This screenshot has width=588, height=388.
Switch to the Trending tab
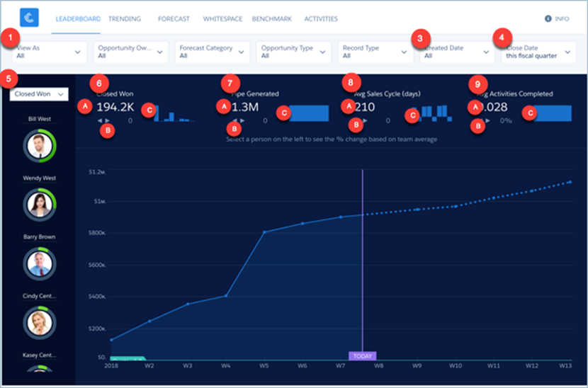click(x=125, y=19)
